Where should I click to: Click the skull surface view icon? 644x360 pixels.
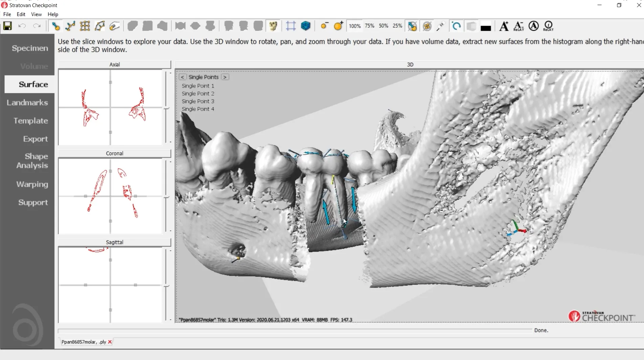pos(273,26)
